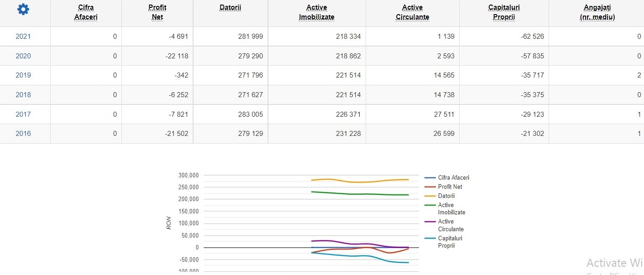Open the 2016 year link
The width and height of the screenshot is (644, 275).
(x=23, y=134)
